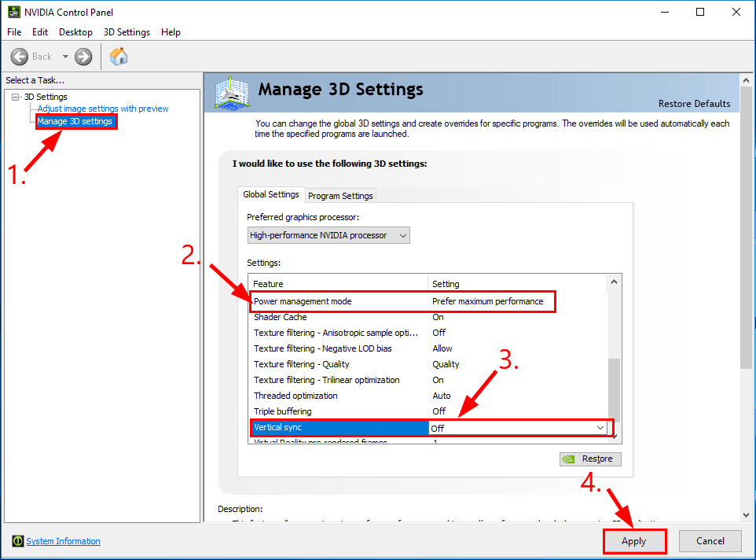Open the 3D Settings menu
756x560 pixels.
[127, 32]
